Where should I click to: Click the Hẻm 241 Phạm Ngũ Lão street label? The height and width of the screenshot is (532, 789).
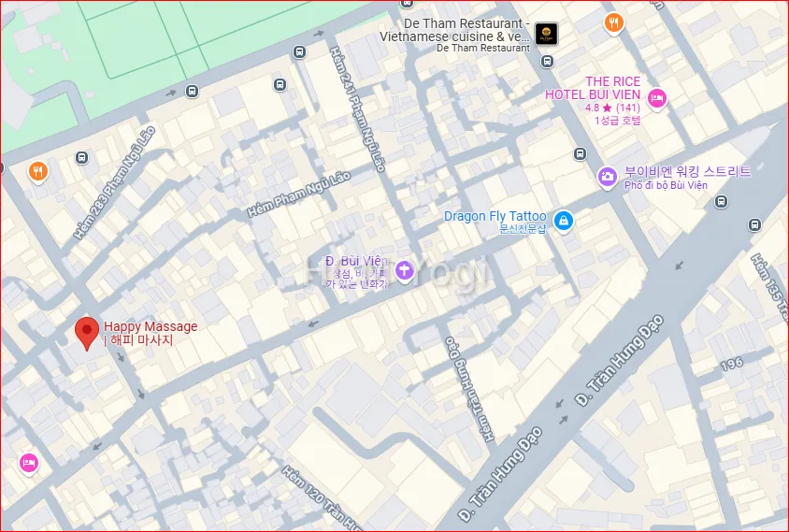click(x=358, y=110)
